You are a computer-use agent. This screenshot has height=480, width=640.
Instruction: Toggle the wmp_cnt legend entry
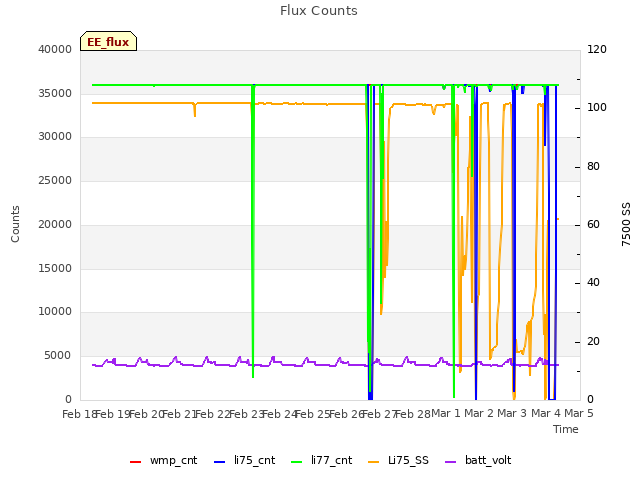[x=163, y=460]
